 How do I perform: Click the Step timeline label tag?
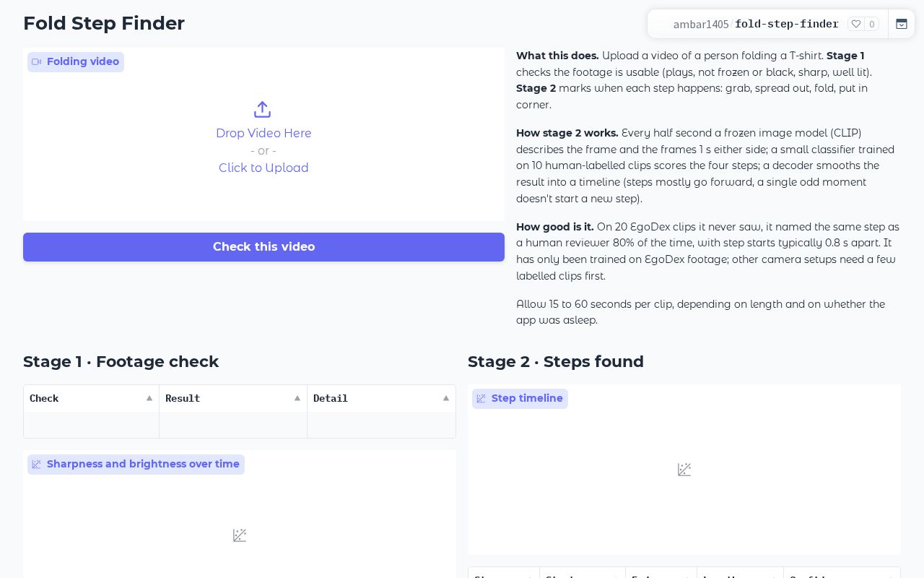520,399
